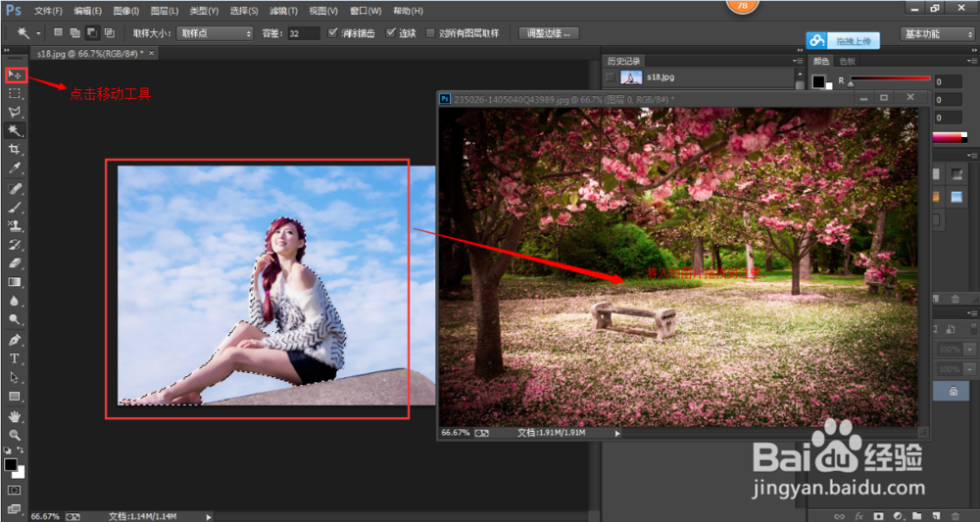This screenshot has width=980, height=522.
Task: Open the 滤镜(T) menu
Action: coord(283,11)
